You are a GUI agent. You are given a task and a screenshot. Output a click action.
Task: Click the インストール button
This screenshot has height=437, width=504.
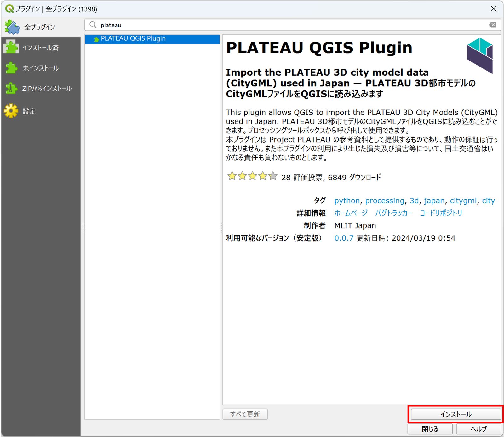(456, 414)
